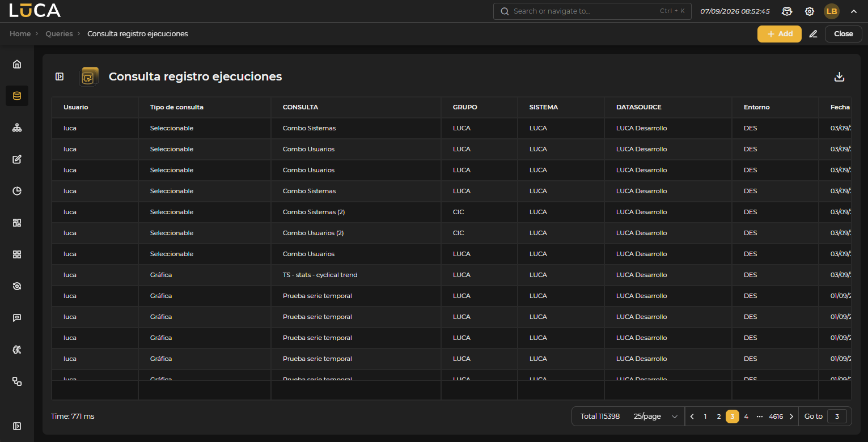This screenshot has height=442, width=868.
Task: Select the TS - stats - cyclical trend cell
Action: click(356, 275)
